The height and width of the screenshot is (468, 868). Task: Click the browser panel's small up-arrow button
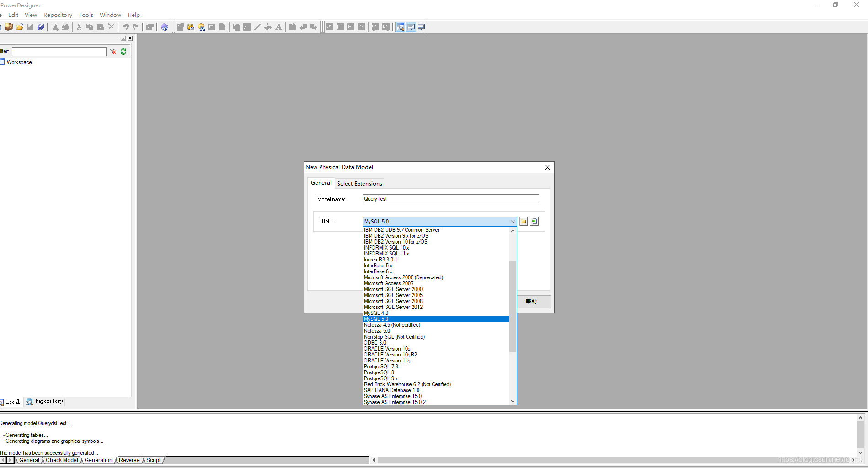[x=123, y=38]
